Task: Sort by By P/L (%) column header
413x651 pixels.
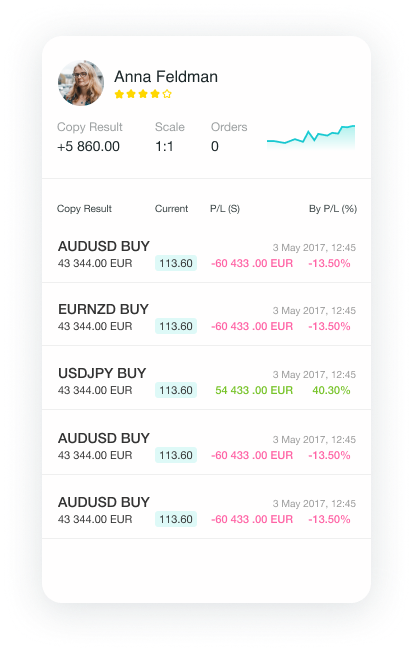Action: pos(333,208)
